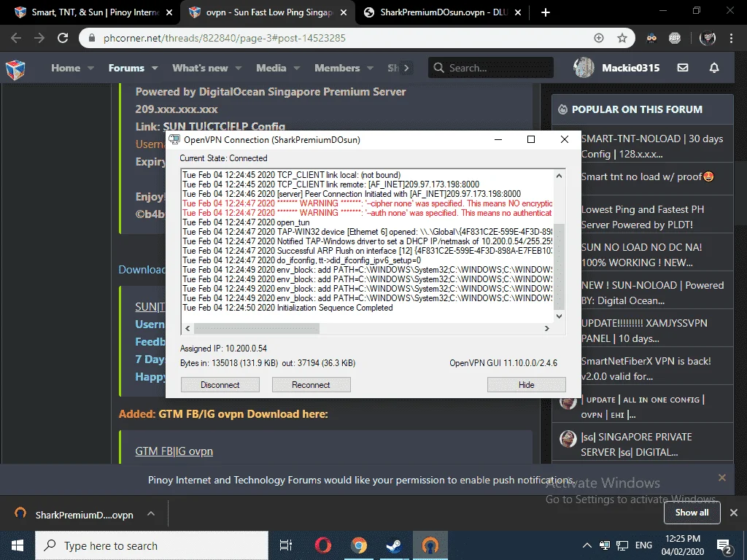Viewport: 747px width, 560px height.
Task: Click Mackie0315 user avatar
Action: (584, 68)
